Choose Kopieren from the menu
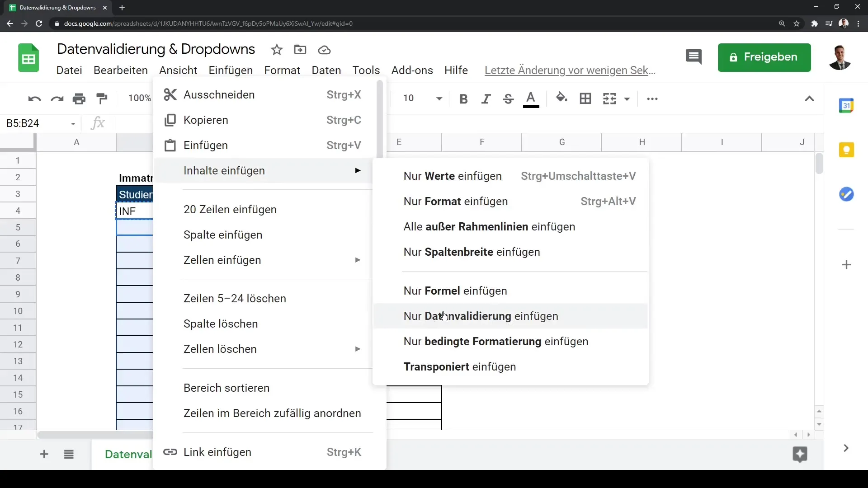Viewport: 868px width, 488px height. click(265, 120)
